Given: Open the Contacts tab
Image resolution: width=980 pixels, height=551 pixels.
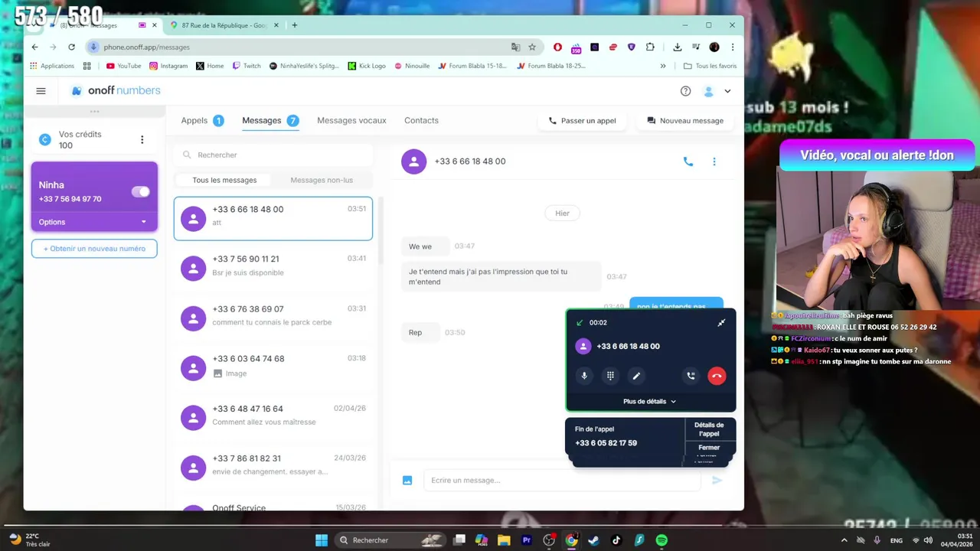Looking at the screenshot, I should point(421,120).
